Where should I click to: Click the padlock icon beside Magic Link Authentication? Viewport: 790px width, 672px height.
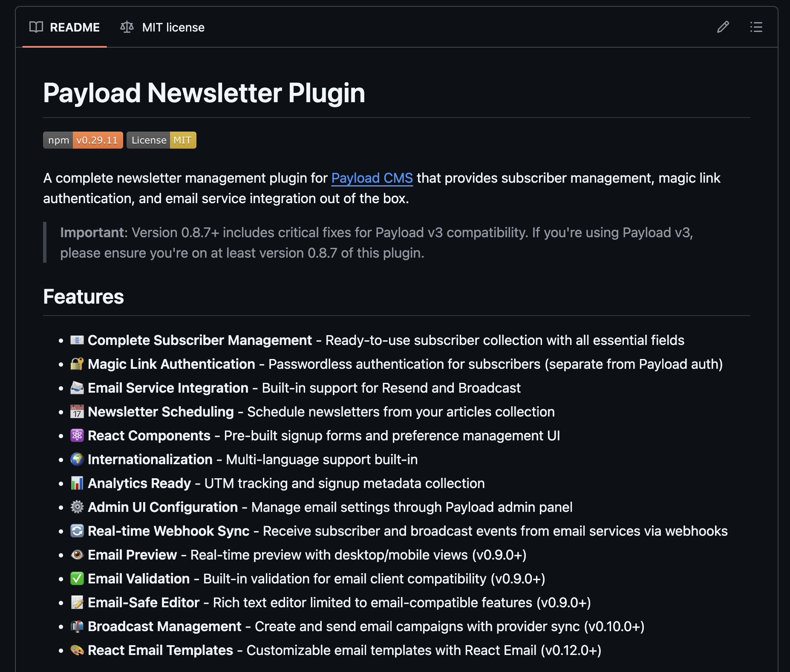point(77,364)
